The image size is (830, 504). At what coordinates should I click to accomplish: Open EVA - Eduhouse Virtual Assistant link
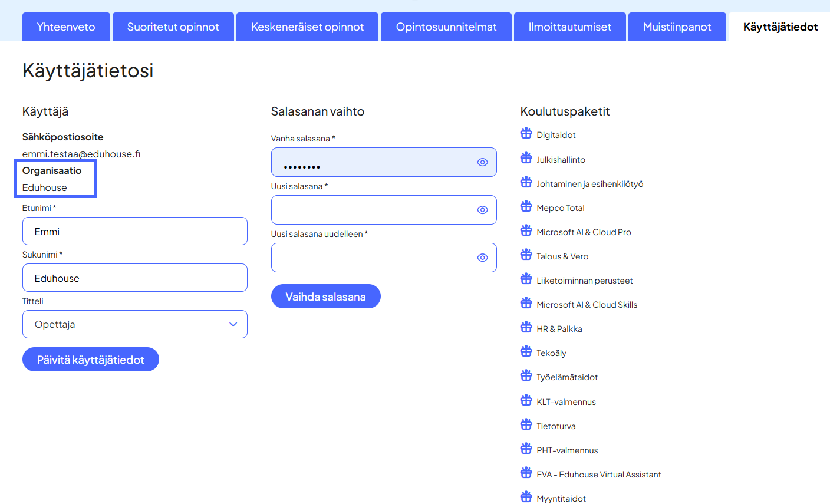coord(599,475)
